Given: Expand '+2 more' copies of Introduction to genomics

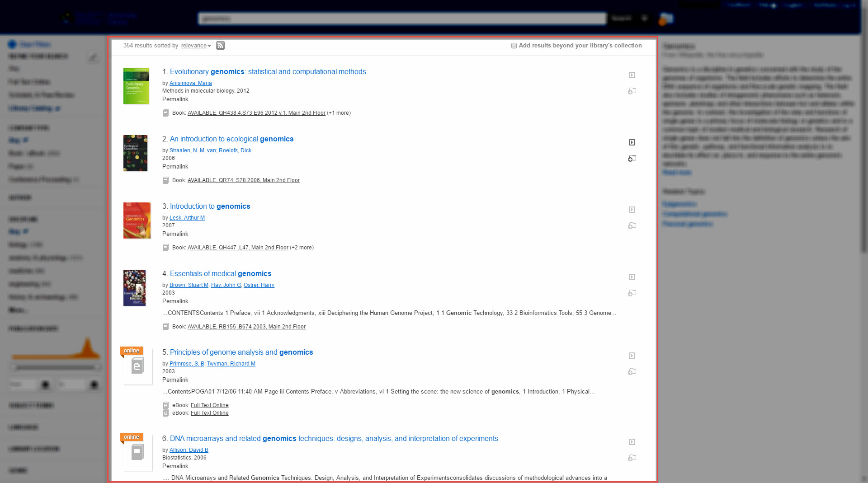Looking at the screenshot, I should (302, 248).
